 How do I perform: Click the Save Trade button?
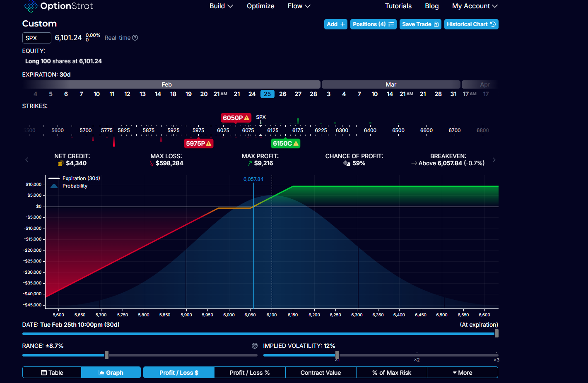tap(420, 24)
